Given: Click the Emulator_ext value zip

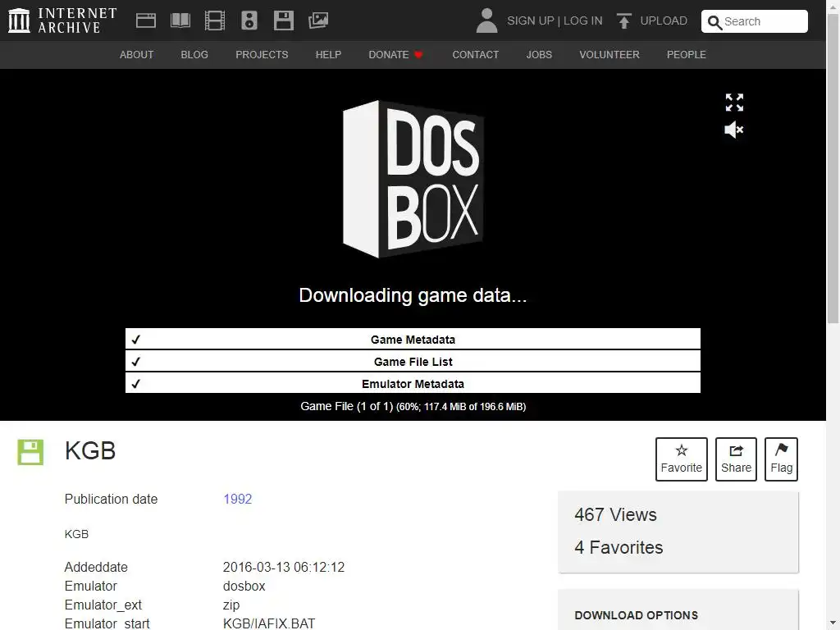Looking at the screenshot, I should [231, 605].
